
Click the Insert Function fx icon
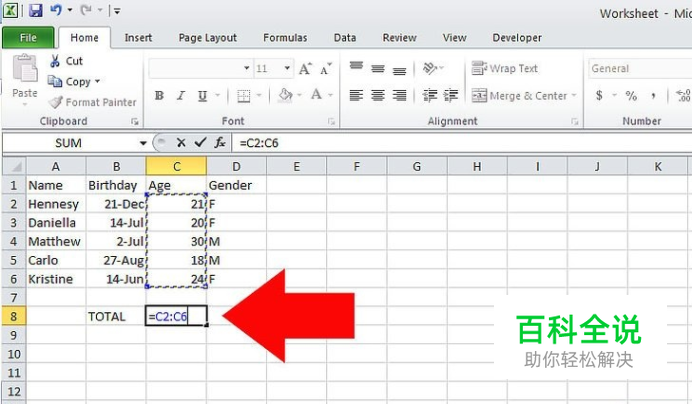click(x=220, y=143)
